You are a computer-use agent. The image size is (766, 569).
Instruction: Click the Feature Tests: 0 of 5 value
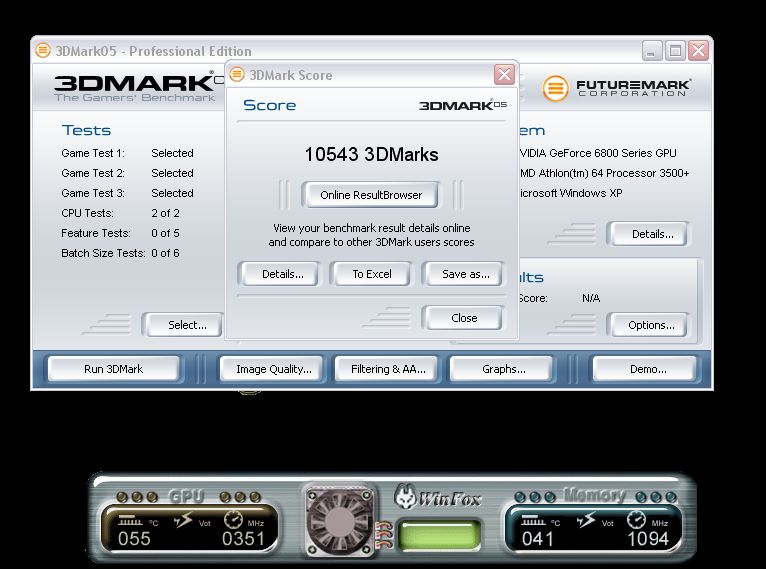pyautogui.click(x=165, y=233)
